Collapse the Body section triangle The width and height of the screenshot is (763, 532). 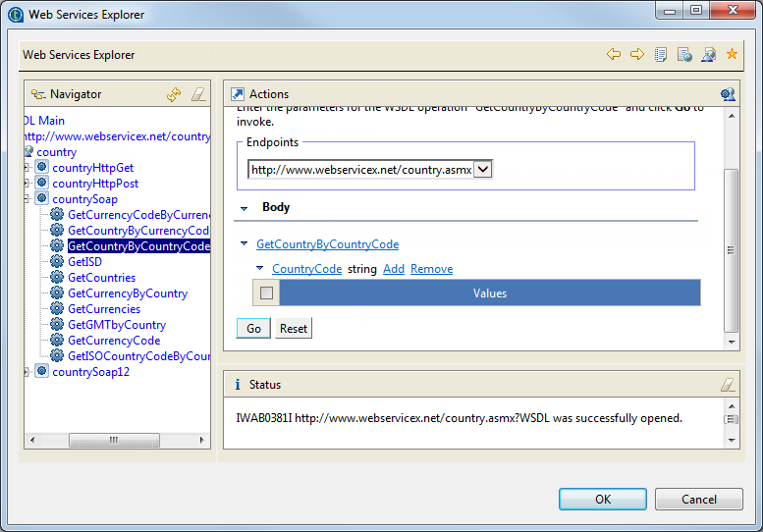tap(243, 208)
